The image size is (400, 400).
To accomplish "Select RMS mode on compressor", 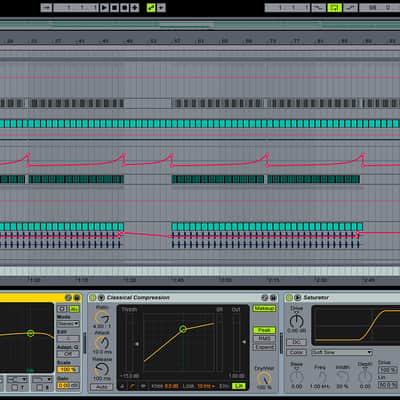I will coord(264,339).
